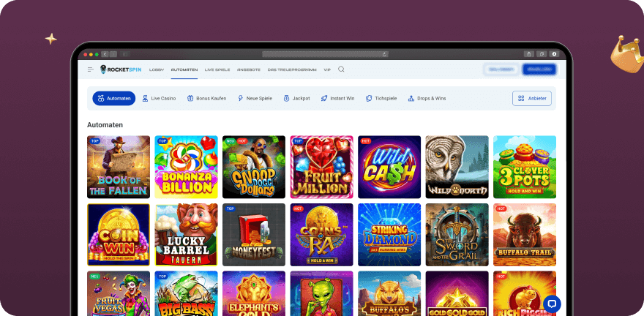Click the RocketSpin logo

(121, 69)
